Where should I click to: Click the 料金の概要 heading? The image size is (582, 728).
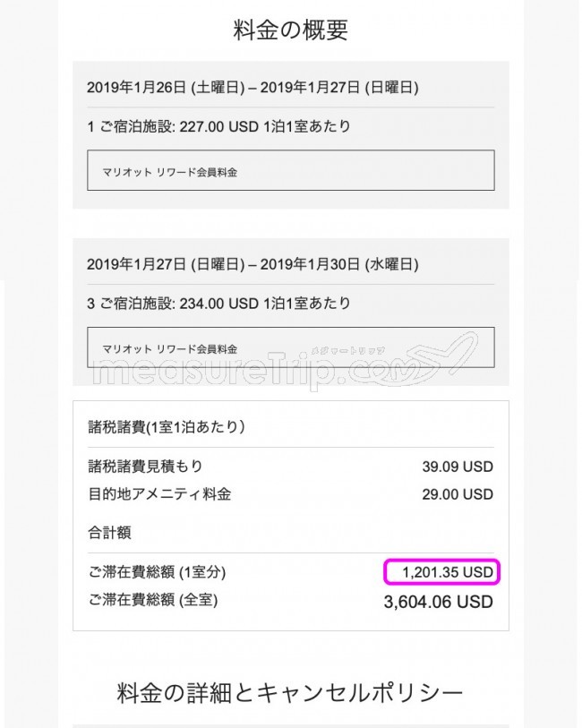tap(290, 30)
